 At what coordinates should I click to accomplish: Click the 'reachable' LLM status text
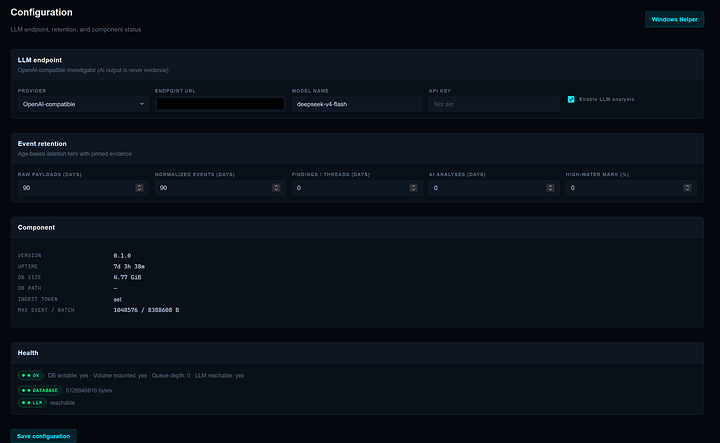[62, 403]
